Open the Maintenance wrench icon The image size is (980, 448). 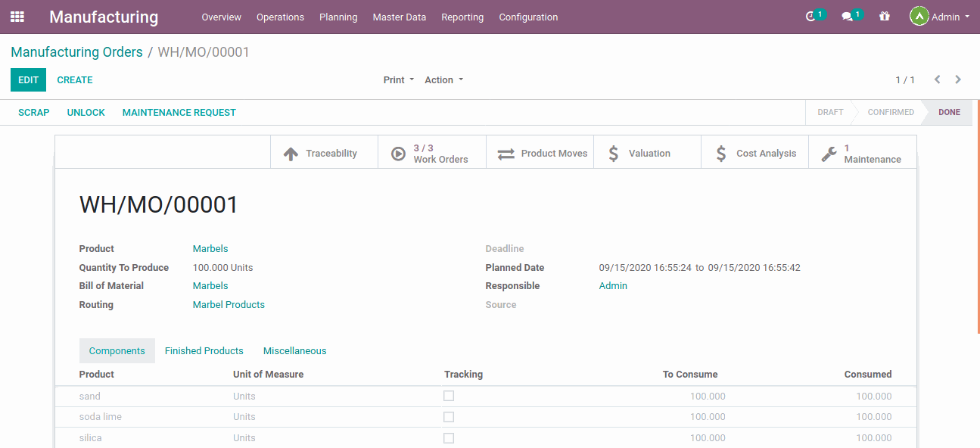click(829, 152)
